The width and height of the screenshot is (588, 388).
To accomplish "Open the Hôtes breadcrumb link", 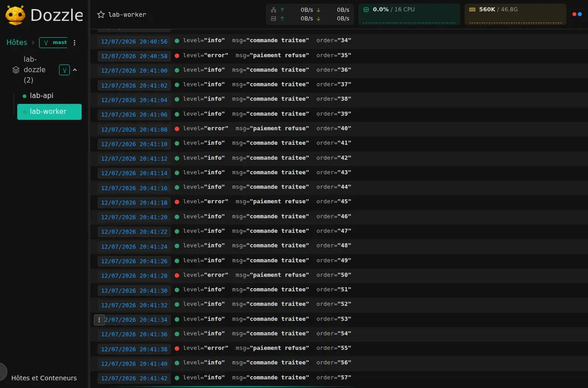I will 17,42.
